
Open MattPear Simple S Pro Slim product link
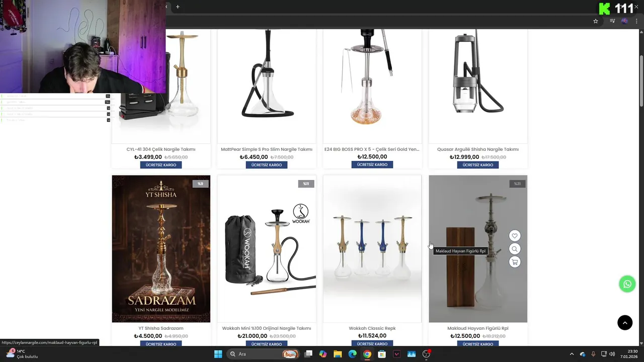pyautogui.click(x=267, y=149)
